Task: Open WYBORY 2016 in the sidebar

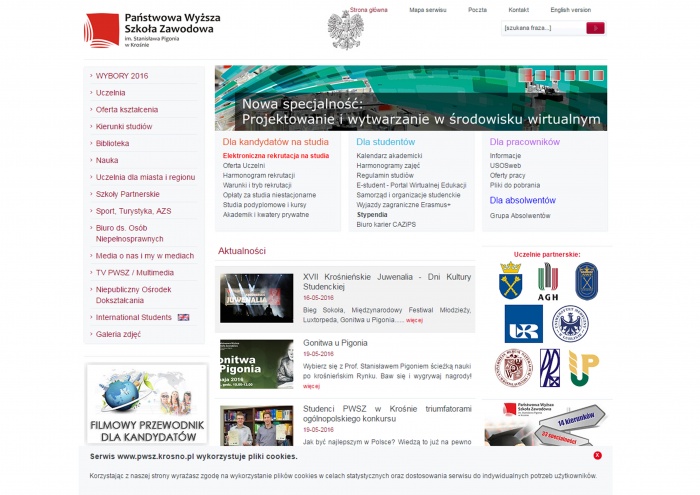Action: click(x=122, y=76)
